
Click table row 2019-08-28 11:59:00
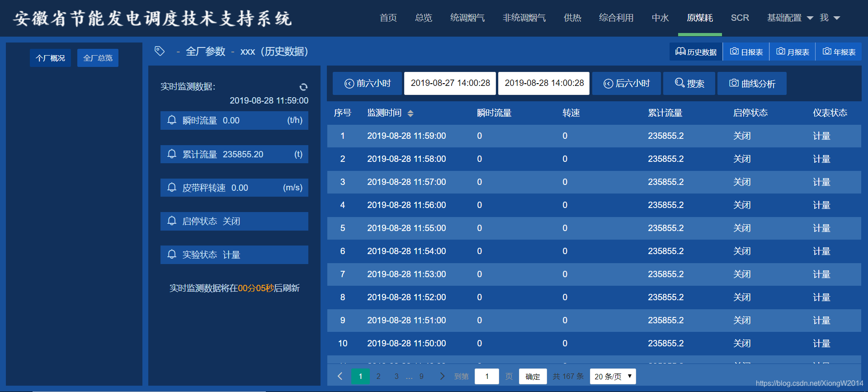(594, 136)
